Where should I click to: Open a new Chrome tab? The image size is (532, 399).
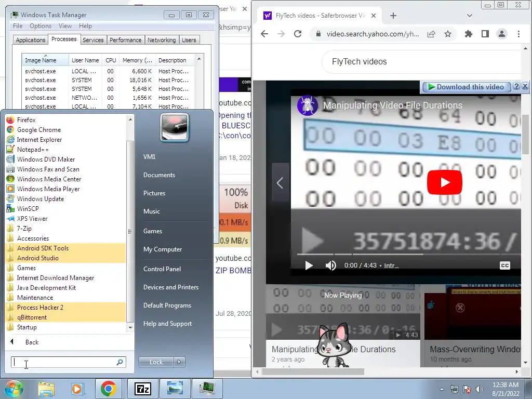click(x=393, y=16)
